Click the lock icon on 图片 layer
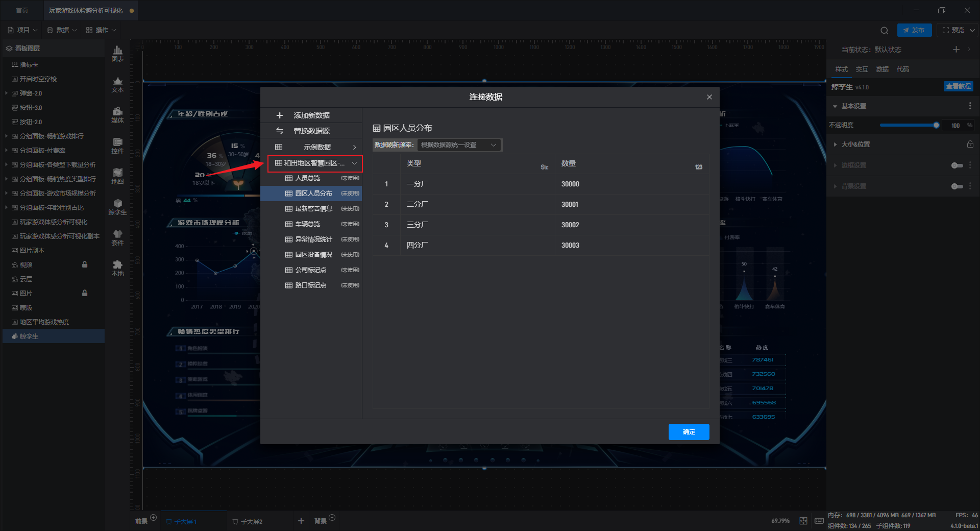This screenshot has width=980, height=531. coord(85,293)
